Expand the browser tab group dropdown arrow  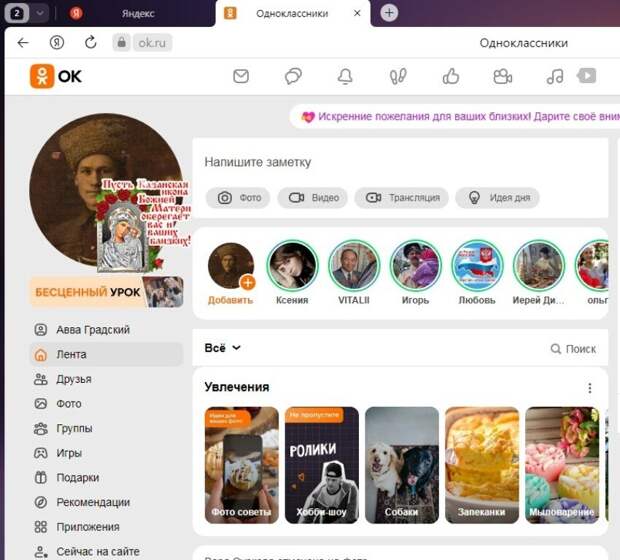39,13
